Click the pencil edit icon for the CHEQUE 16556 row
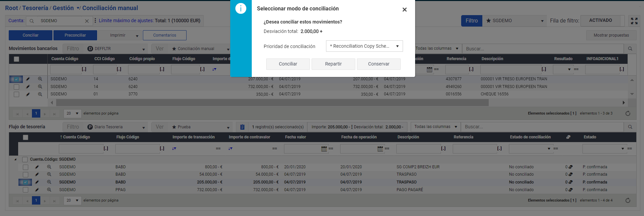 coord(28,94)
